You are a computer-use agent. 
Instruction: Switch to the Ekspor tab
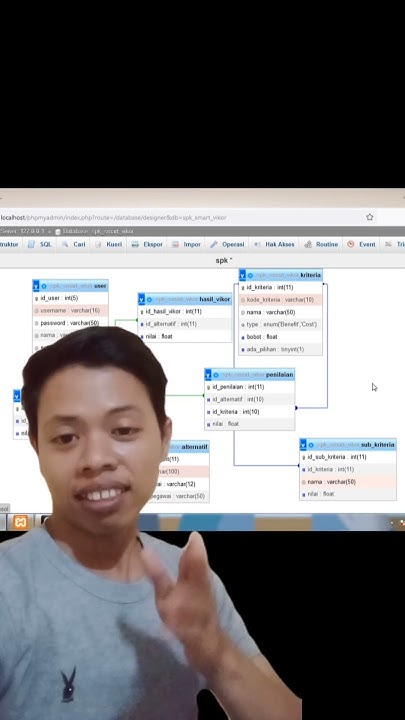coord(147,244)
